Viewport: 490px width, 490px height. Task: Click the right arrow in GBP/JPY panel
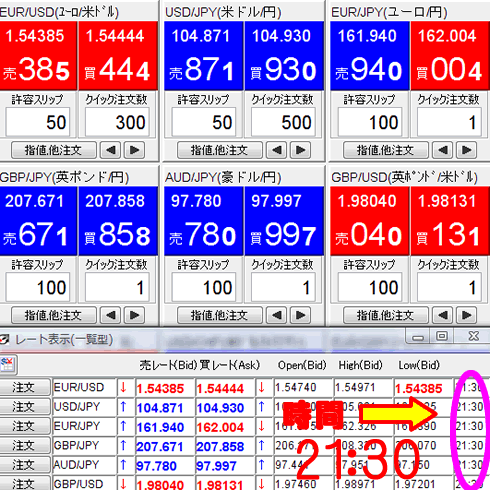[134, 315]
